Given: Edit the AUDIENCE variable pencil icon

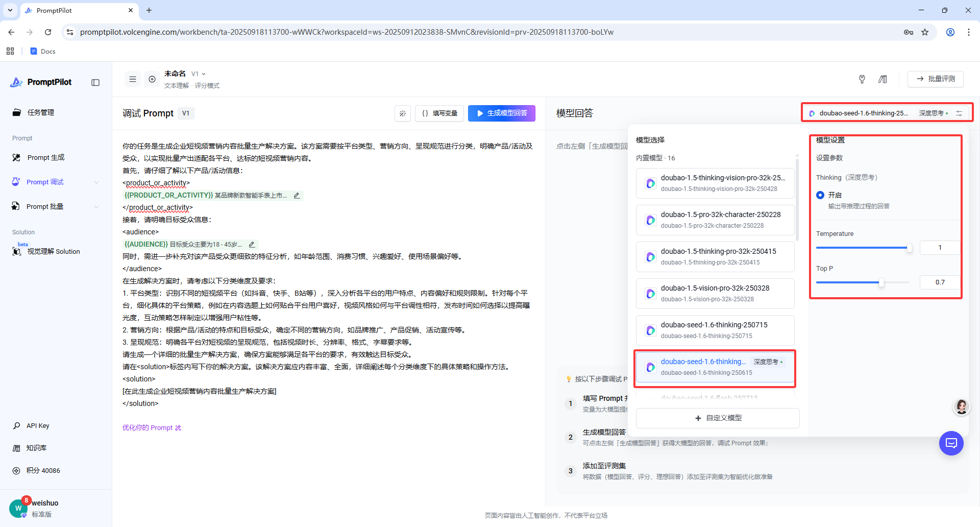Looking at the screenshot, I should pos(252,245).
